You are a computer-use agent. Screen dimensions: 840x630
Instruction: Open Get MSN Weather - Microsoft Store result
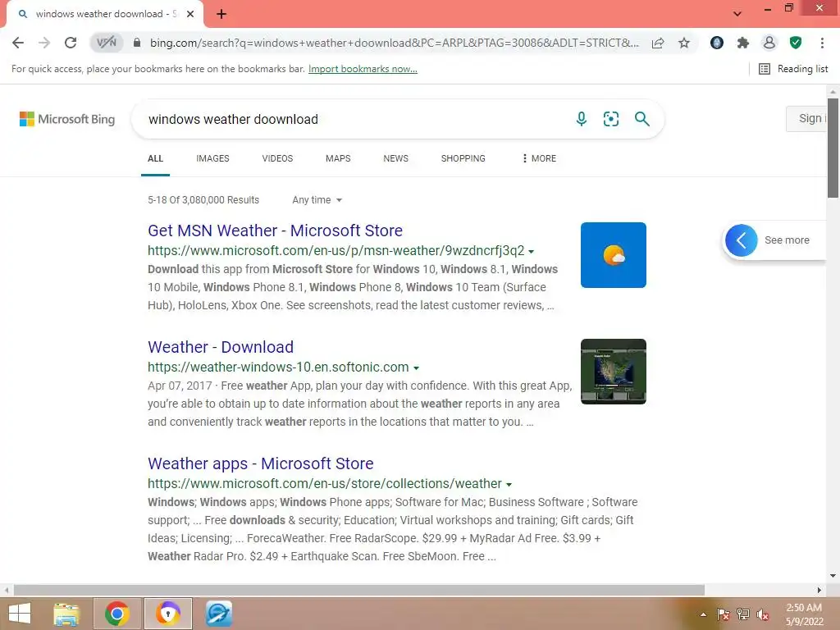[276, 231]
